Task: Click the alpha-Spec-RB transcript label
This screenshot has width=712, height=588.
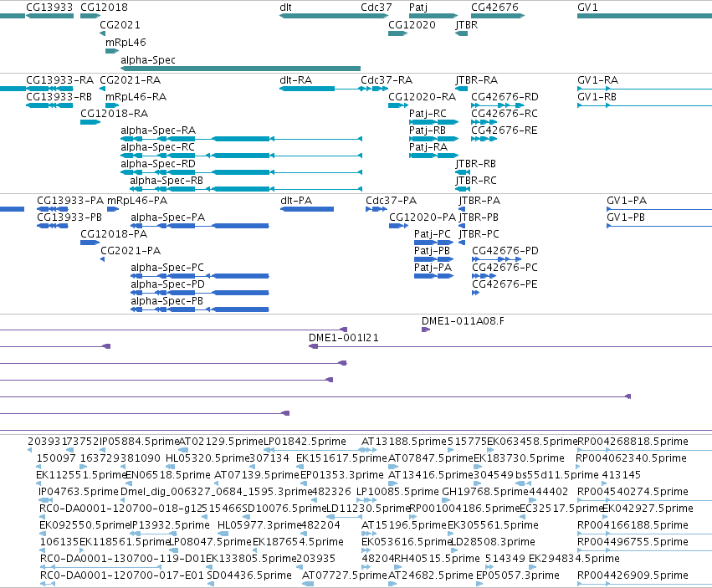Action: click(166, 181)
